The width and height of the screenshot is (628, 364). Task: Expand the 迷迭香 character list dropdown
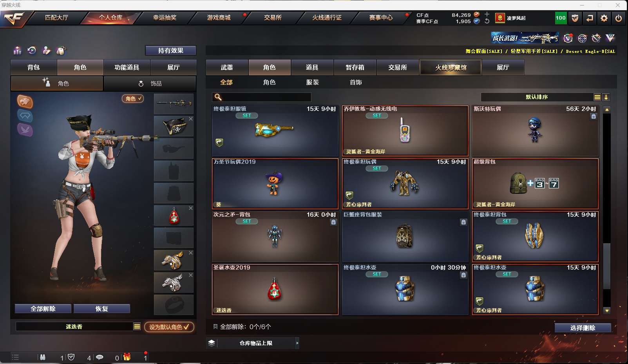point(137,326)
